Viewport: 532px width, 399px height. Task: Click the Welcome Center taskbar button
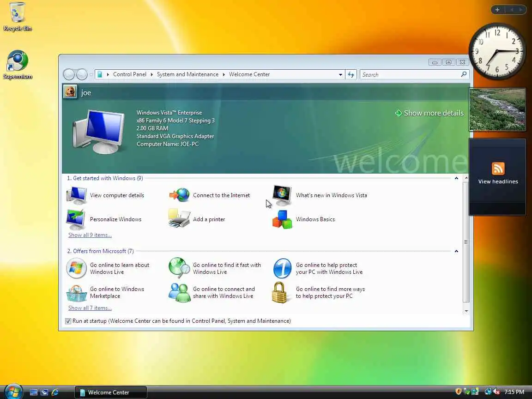(111, 393)
